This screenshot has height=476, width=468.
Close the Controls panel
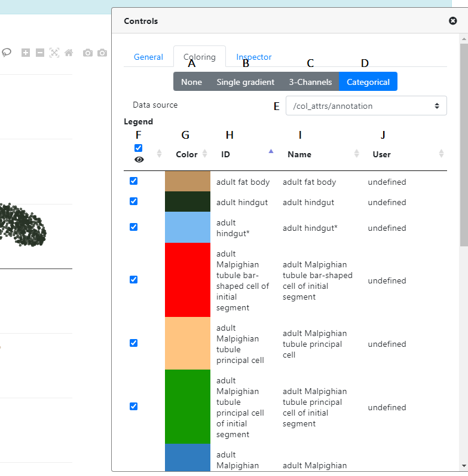tap(453, 21)
